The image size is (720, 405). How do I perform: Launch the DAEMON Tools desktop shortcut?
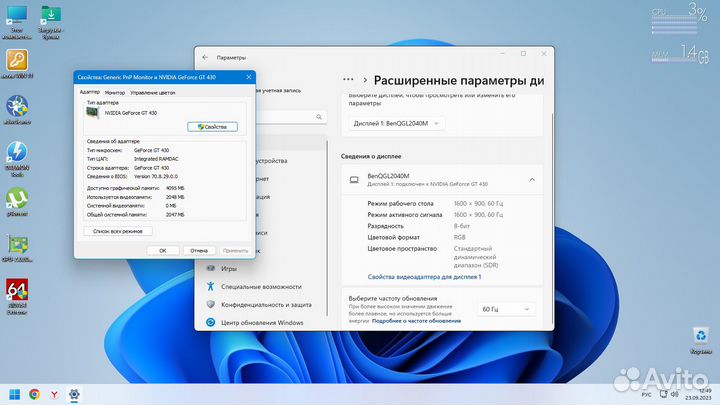(x=17, y=159)
